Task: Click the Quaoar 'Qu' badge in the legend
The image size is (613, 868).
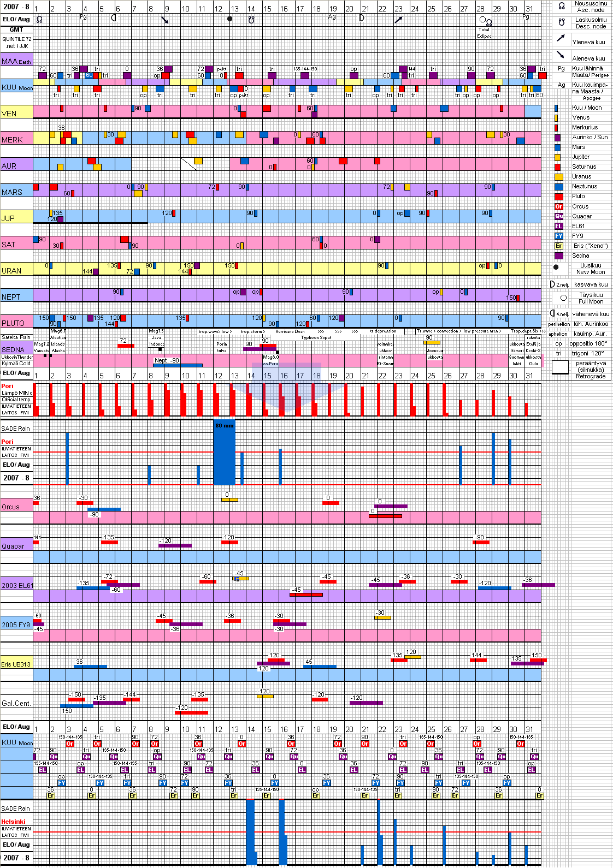Action: tap(558, 216)
